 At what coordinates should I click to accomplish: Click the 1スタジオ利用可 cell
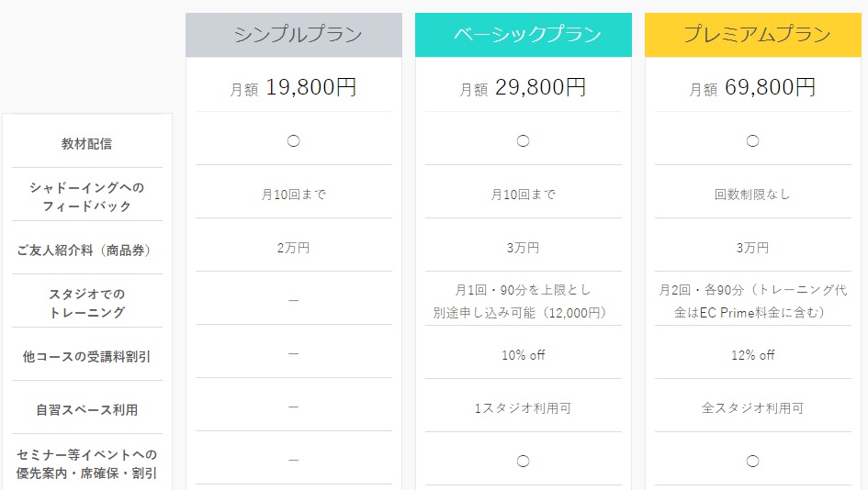pos(523,407)
